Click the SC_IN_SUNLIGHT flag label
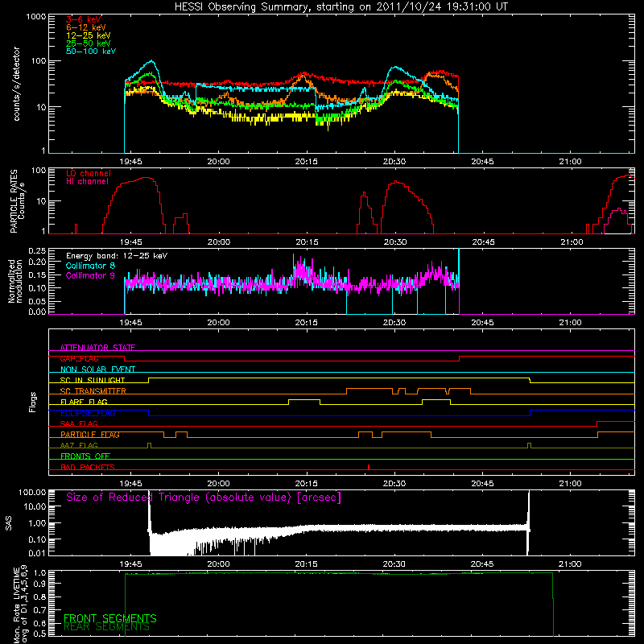 93,380
